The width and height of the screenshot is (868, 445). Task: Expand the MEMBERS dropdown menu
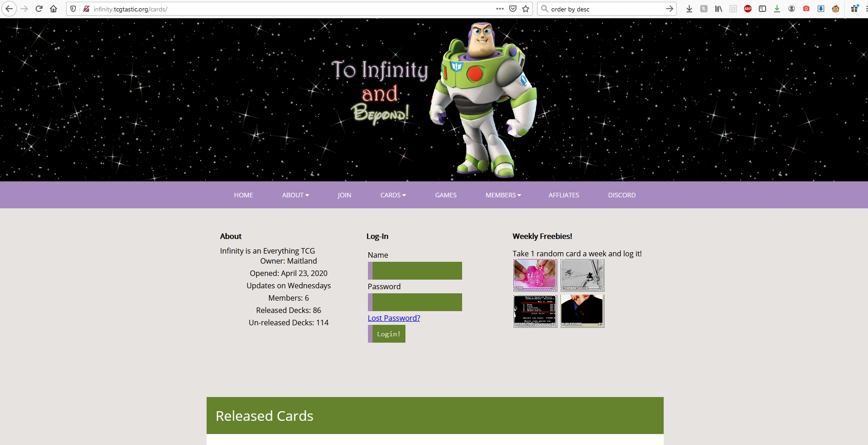point(503,195)
